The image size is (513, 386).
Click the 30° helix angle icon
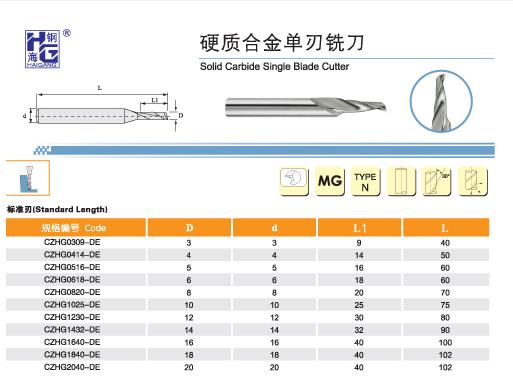coord(437,181)
